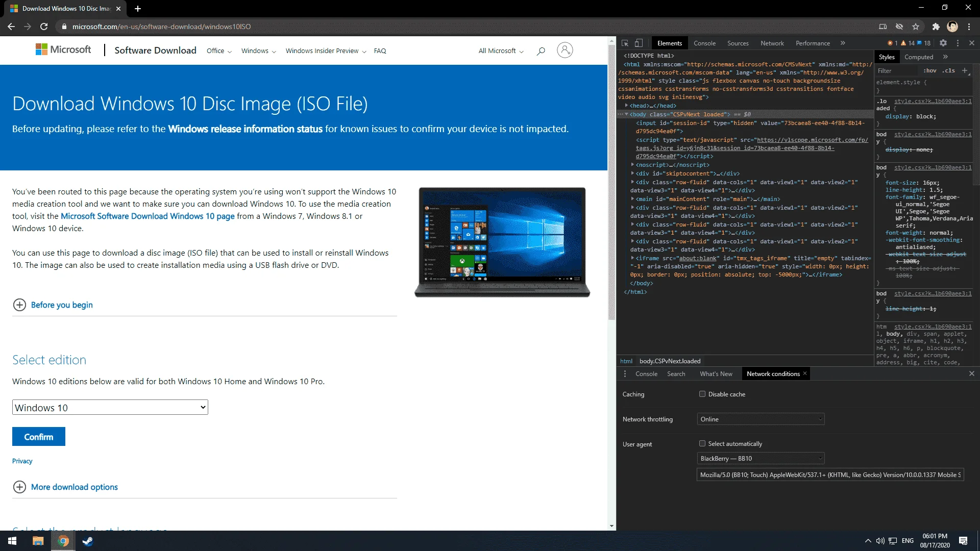Open the FAQ link
Viewport: 980px width, 551px height.
pyautogui.click(x=380, y=51)
